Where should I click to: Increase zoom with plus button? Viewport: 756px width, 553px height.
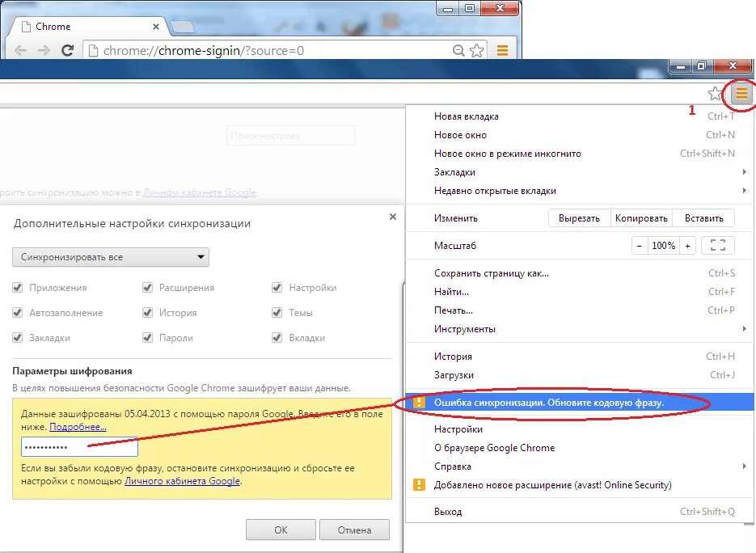click(687, 246)
